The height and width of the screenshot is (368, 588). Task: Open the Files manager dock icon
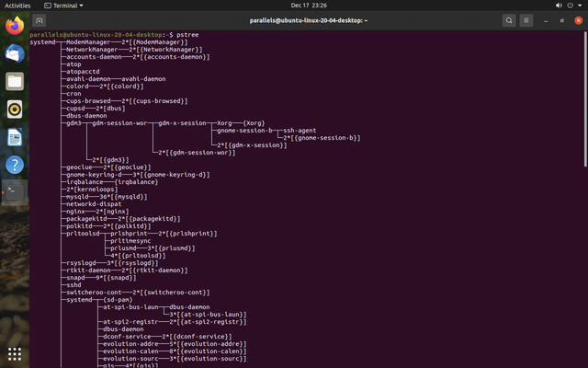coord(15,81)
